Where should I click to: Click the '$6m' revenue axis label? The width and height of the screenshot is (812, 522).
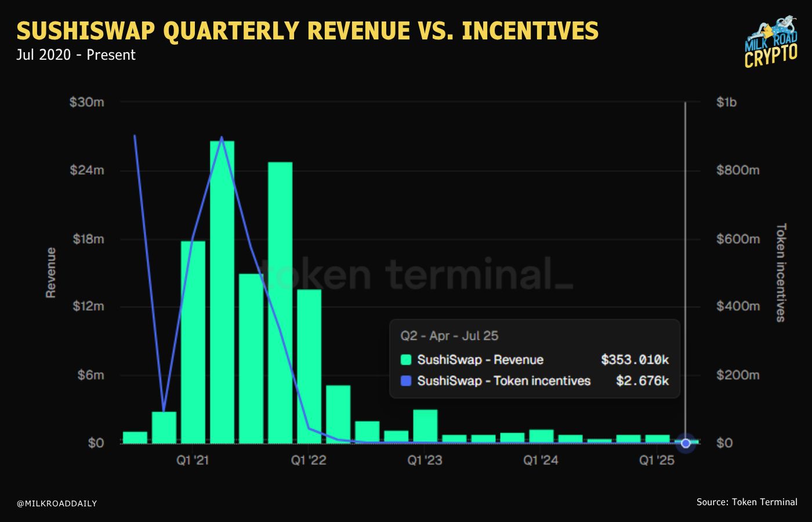pos(91,375)
